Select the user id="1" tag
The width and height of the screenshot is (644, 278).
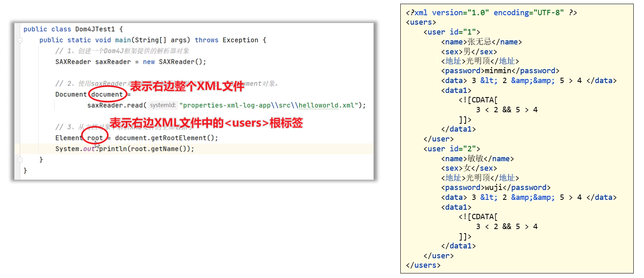[x=451, y=32]
